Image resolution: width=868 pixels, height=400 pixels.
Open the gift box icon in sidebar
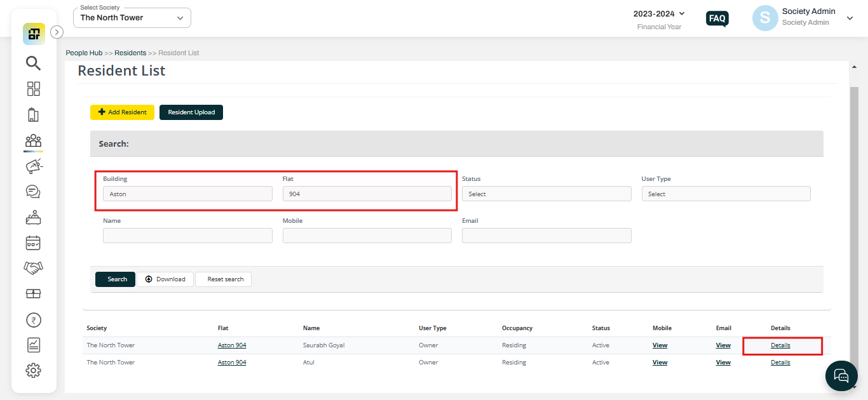pos(34,294)
